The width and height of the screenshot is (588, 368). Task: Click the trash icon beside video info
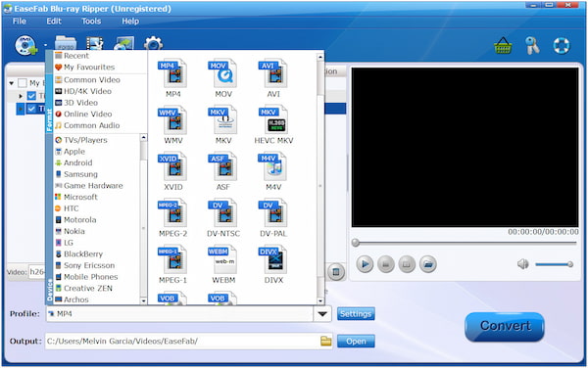click(336, 272)
